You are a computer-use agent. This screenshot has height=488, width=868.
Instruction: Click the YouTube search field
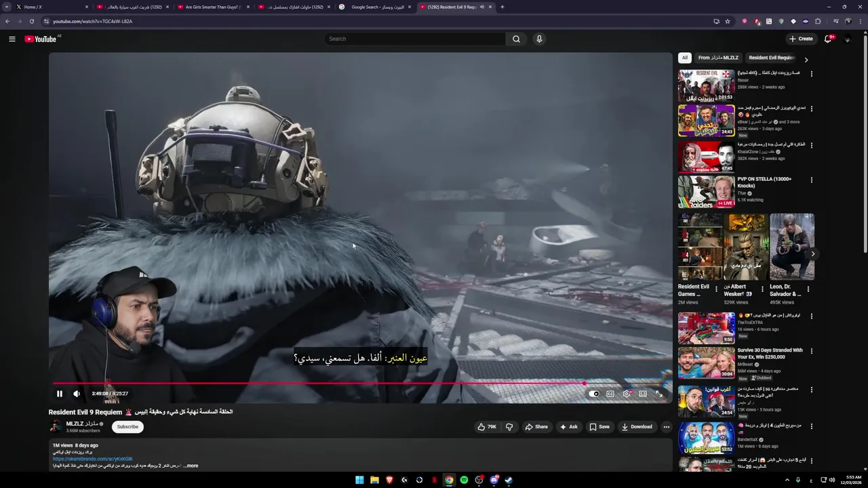tap(415, 39)
